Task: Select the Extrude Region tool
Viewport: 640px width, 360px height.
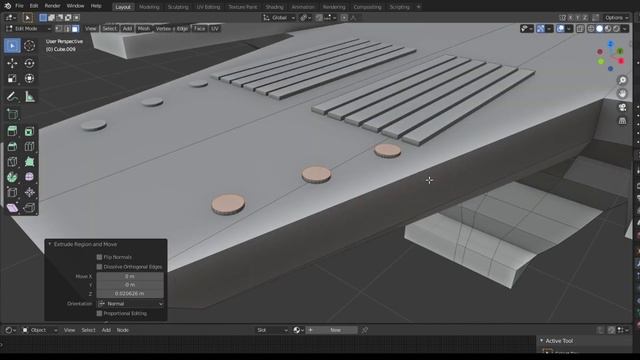Action: (x=12, y=131)
